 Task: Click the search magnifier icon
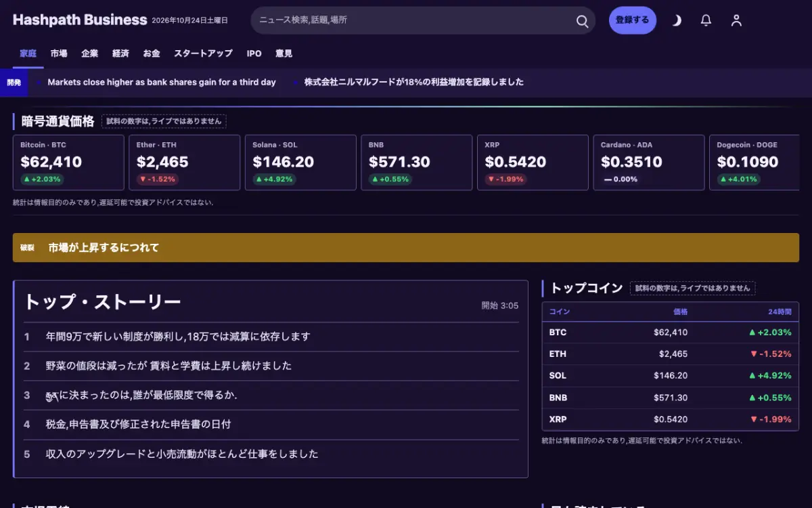pyautogui.click(x=582, y=21)
